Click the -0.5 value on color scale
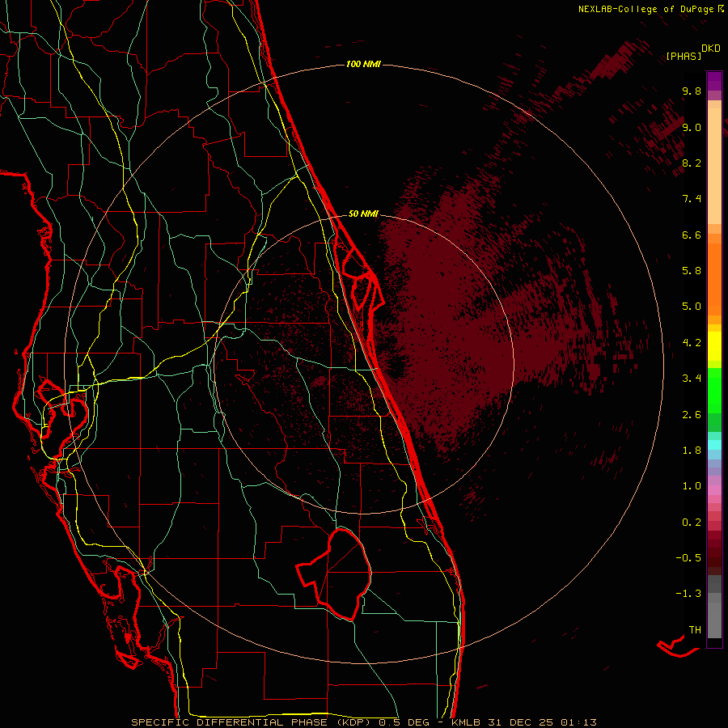Viewport: 728px width, 728px height. (688, 558)
